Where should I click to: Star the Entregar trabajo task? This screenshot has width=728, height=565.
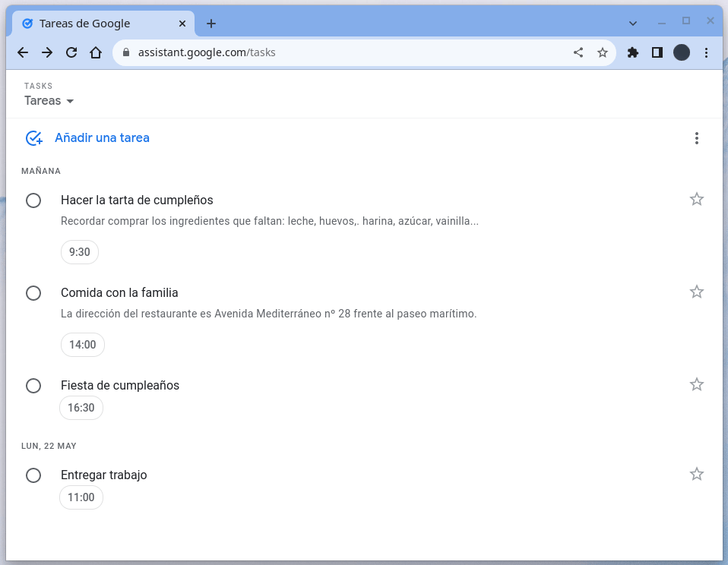[x=696, y=474]
